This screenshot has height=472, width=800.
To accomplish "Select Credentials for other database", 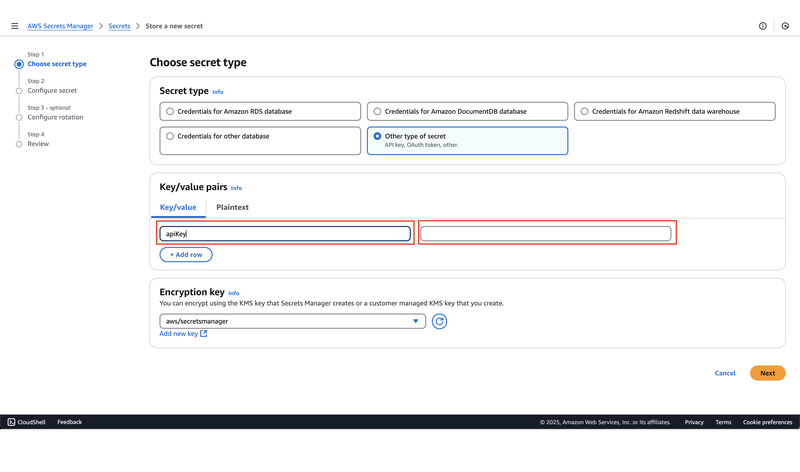I will [x=260, y=141].
